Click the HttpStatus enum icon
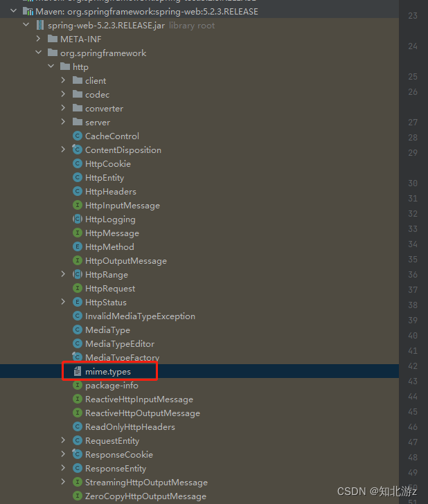428x504 pixels. [78, 302]
